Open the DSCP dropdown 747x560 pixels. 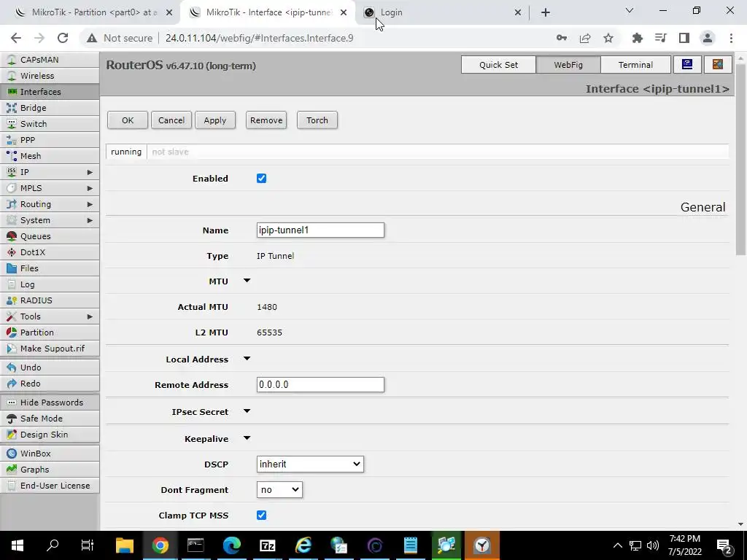click(310, 464)
